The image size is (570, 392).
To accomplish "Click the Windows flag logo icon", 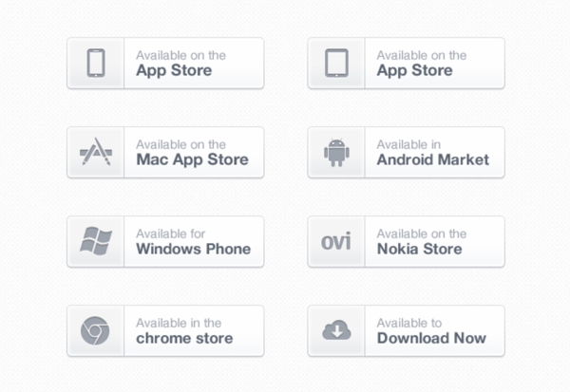I will point(96,241).
